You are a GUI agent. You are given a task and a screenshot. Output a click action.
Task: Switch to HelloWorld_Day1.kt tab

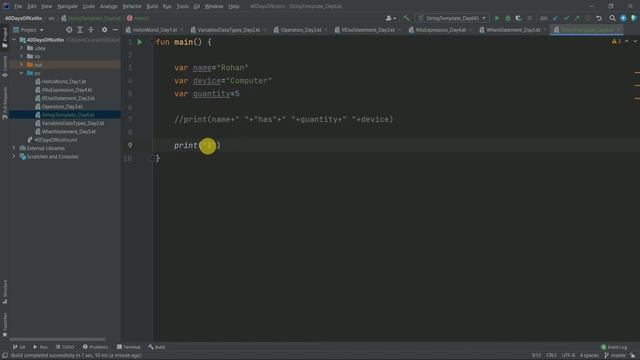pyautogui.click(x=154, y=30)
